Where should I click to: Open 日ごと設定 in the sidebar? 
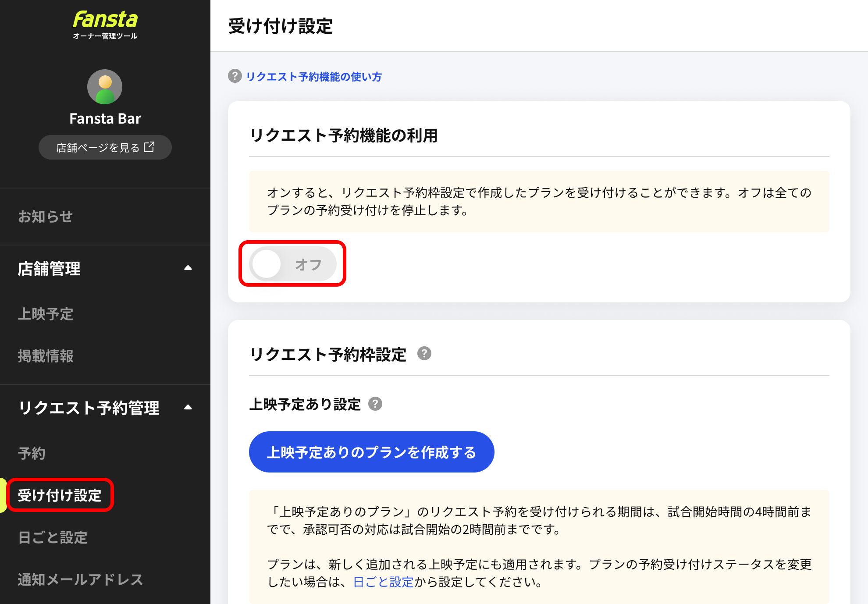coord(53,537)
